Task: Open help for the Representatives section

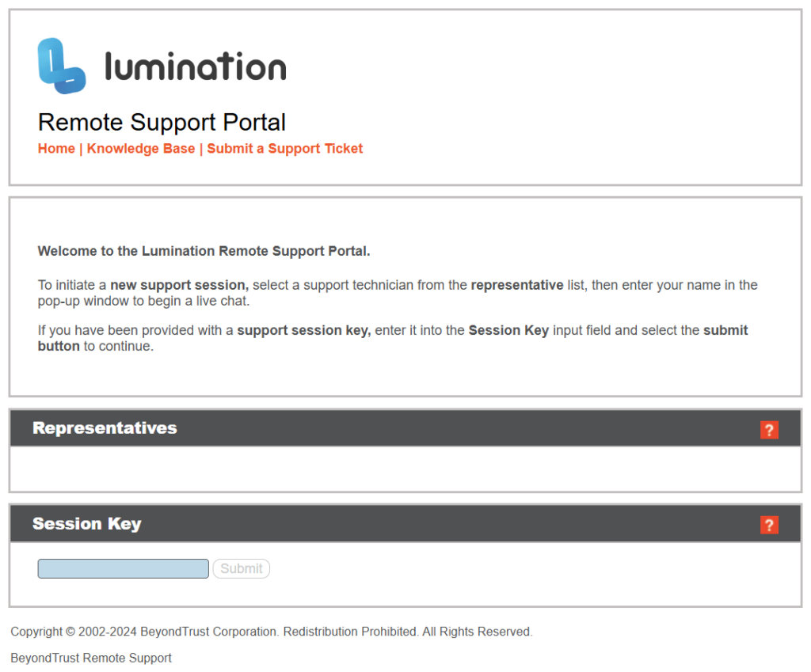Action: (x=769, y=430)
